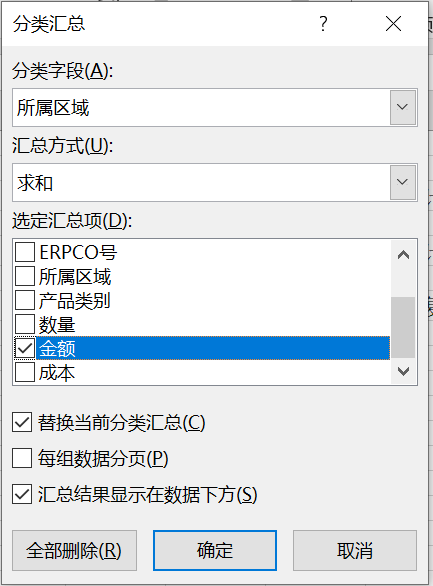Close the 分类汇总 dialog
The image size is (433, 586).
393,24
